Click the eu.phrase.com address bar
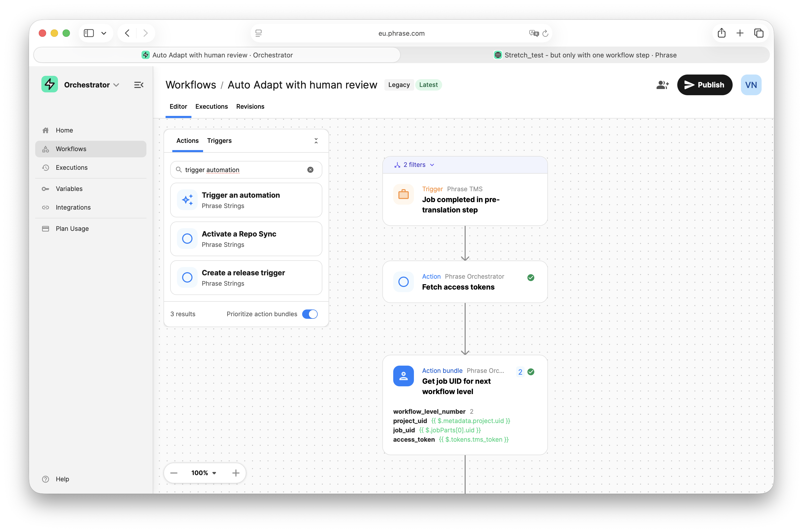803x532 pixels. pos(402,33)
